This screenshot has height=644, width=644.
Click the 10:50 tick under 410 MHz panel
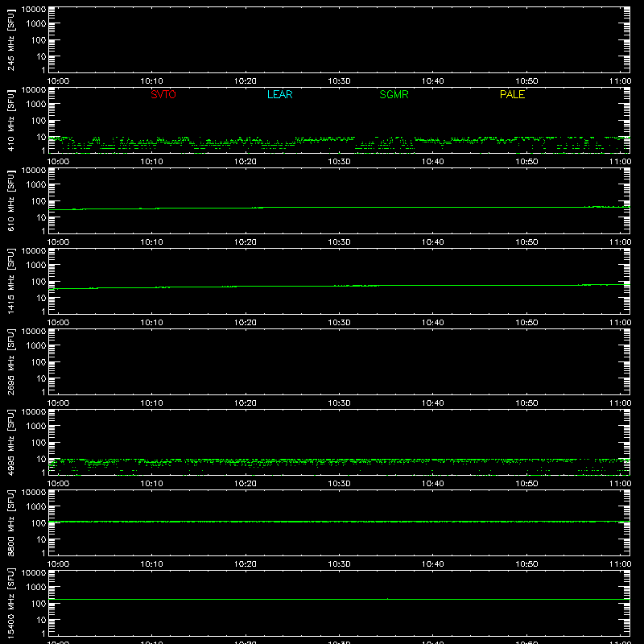pyautogui.click(x=526, y=162)
